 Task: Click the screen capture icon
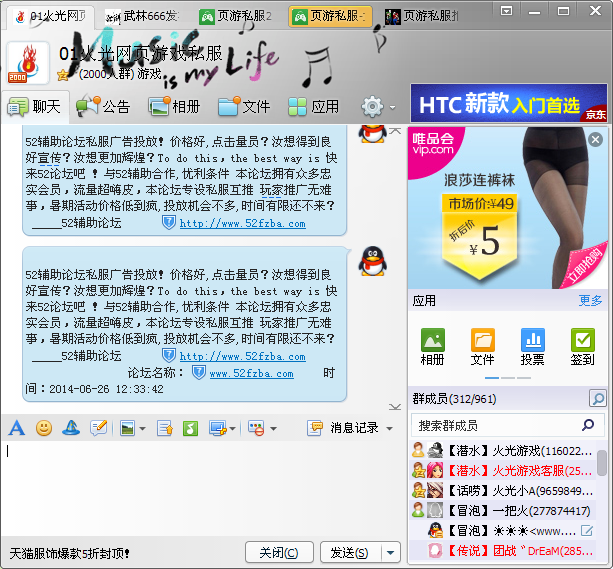[217, 428]
